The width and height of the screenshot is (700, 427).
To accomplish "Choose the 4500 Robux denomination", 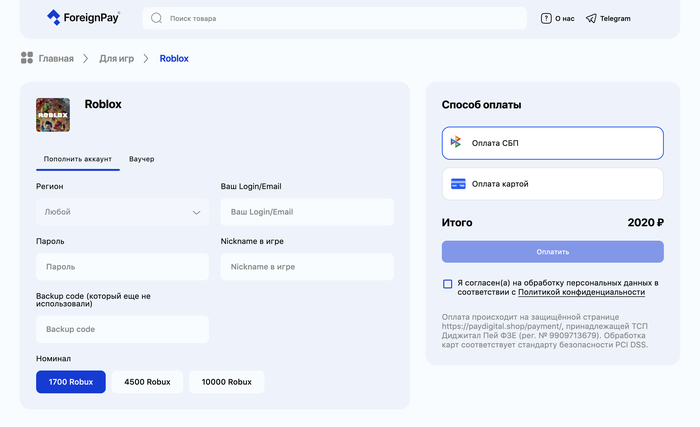I will point(147,382).
